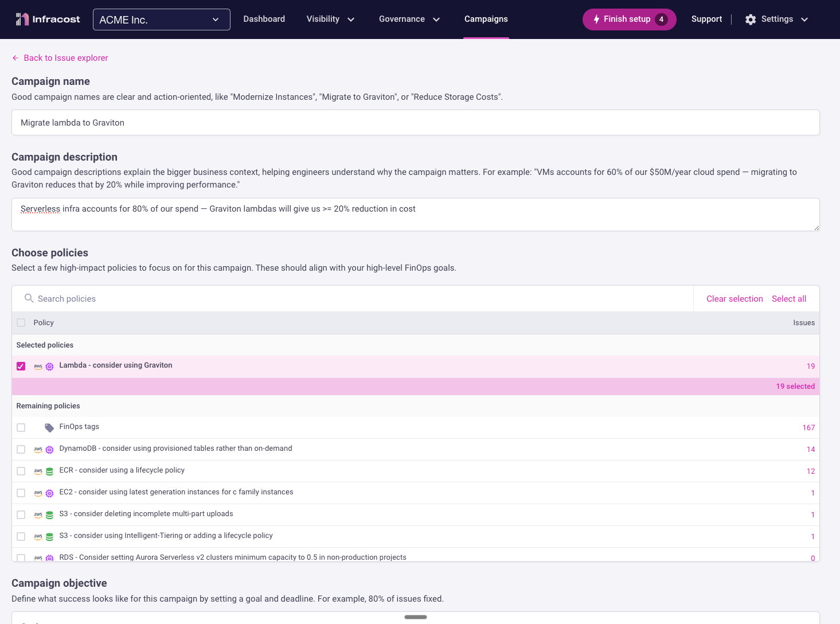840x624 pixels.
Task: Click the Finish setup button
Action: pyautogui.click(x=629, y=19)
